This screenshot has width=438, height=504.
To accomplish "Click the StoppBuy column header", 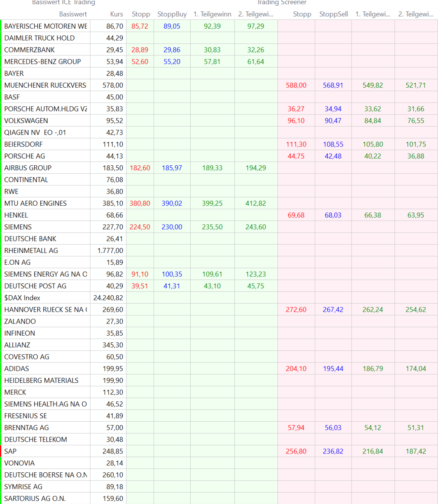I will [x=172, y=14].
